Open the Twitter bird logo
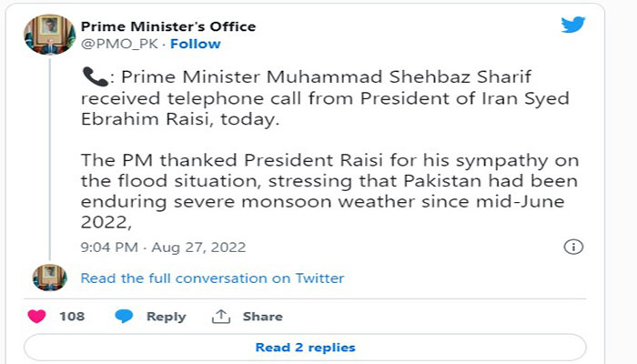 pos(573,26)
